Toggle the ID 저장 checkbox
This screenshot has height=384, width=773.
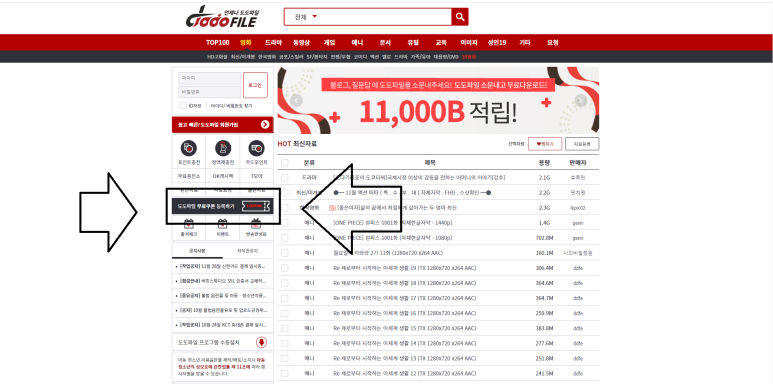(x=183, y=105)
